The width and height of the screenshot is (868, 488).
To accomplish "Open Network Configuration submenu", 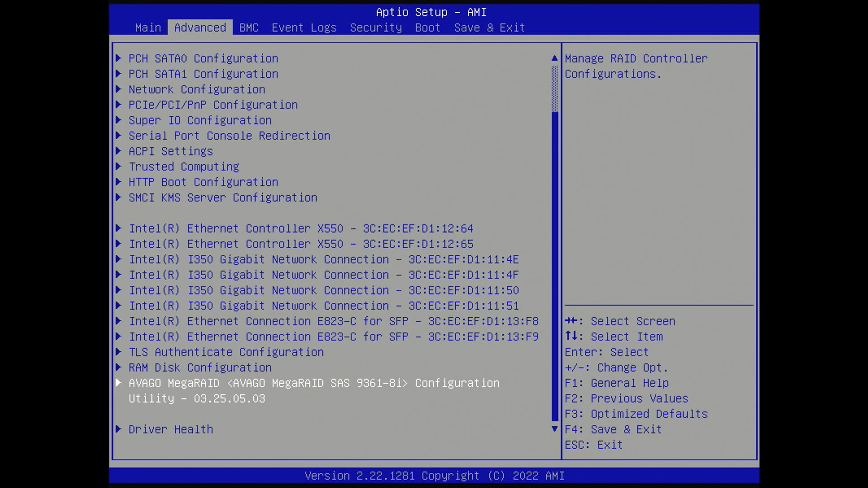I will coord(197,89).
